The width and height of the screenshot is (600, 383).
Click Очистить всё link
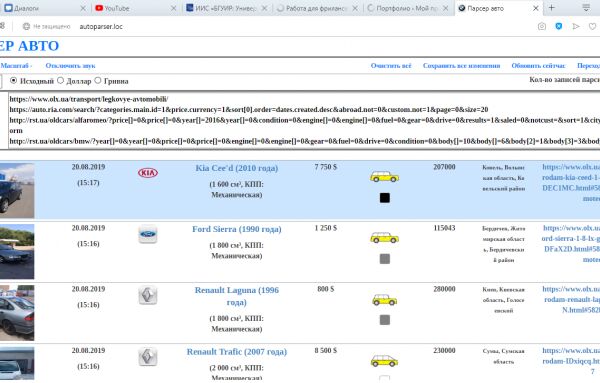click(391, 66)
